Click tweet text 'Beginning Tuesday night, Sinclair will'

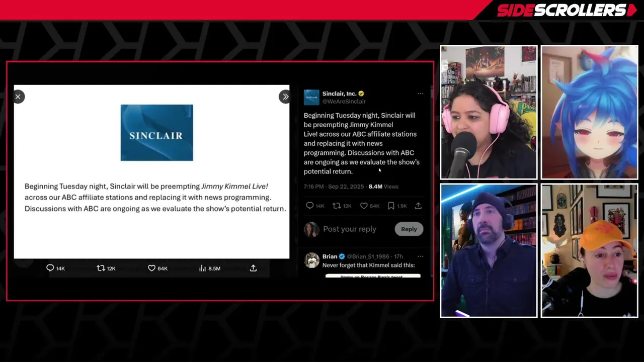point(359,115)
